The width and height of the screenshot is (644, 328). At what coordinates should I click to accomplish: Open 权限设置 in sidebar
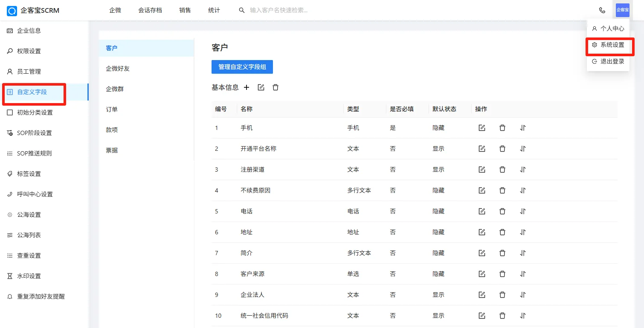click(44, 51)
